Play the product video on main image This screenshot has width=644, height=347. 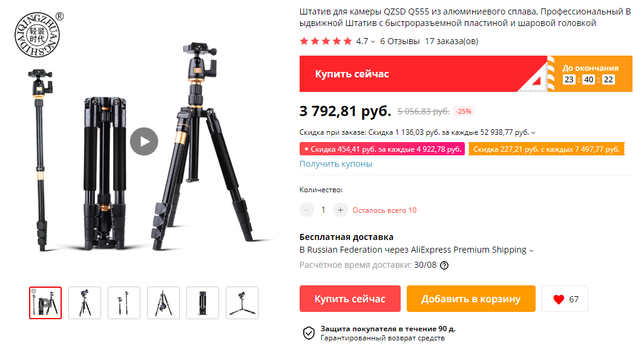click(144, 141)
